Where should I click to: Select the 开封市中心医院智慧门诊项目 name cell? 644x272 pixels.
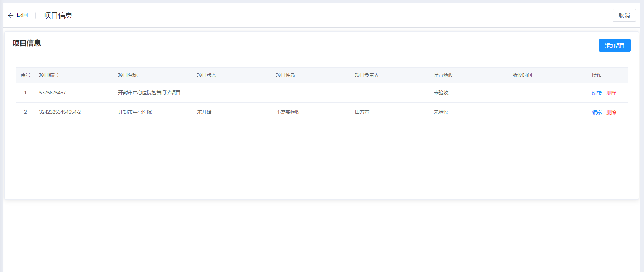click(x=149, y=93)
